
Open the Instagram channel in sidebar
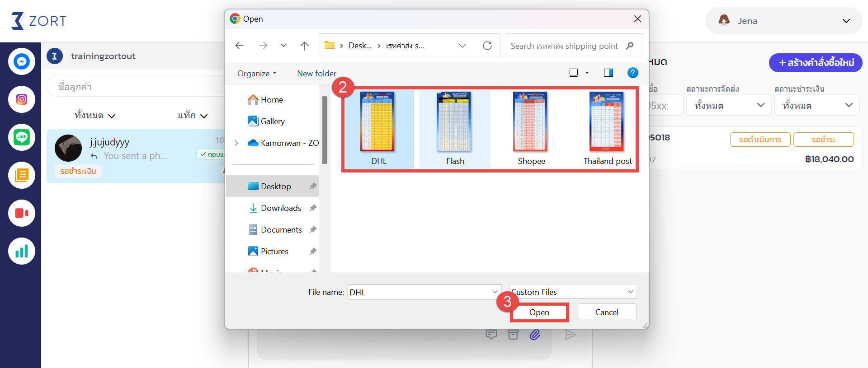pyautogui.click(x=22, y=99)
